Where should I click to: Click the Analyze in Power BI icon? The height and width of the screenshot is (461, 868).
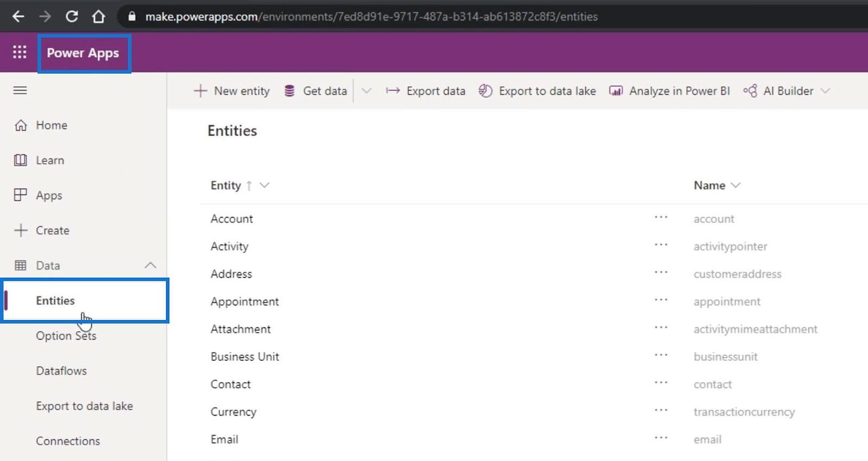click(x=616, y=91)
